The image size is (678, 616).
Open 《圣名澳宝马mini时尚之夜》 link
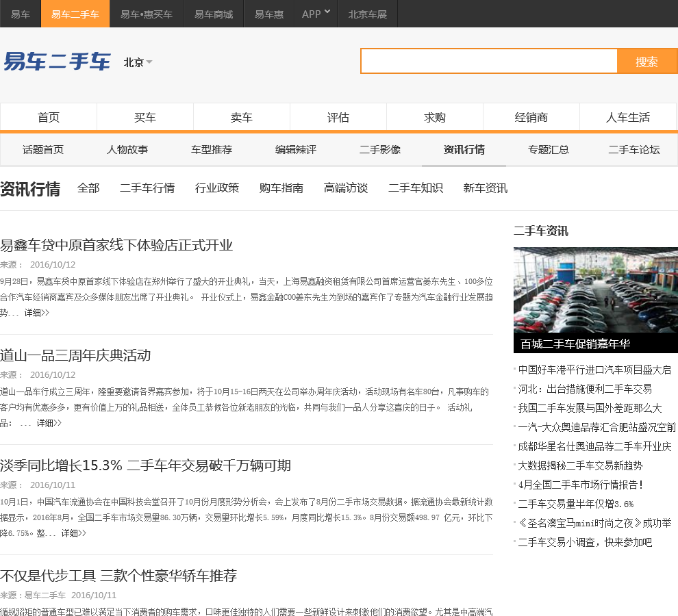[x=594, y=523]
